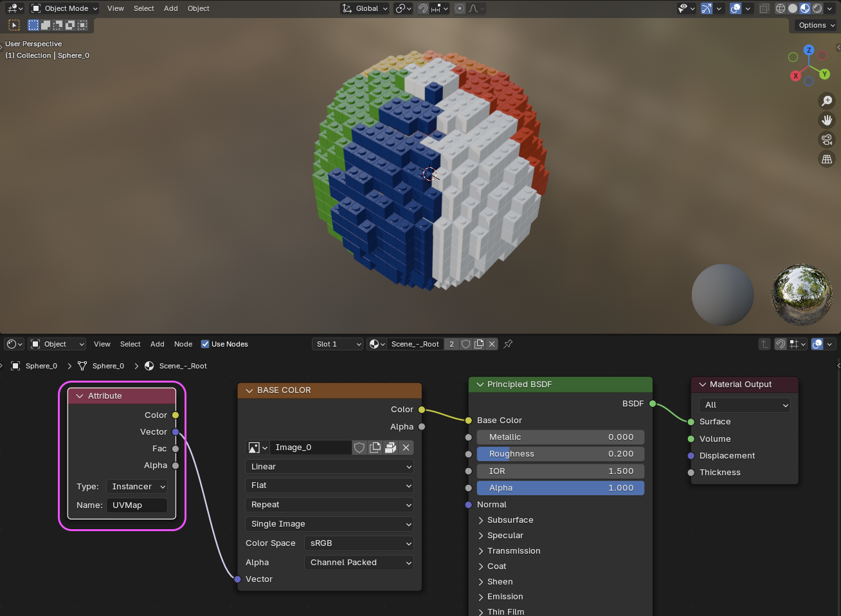Open the Node menu in shader editor

pos(183,344)
